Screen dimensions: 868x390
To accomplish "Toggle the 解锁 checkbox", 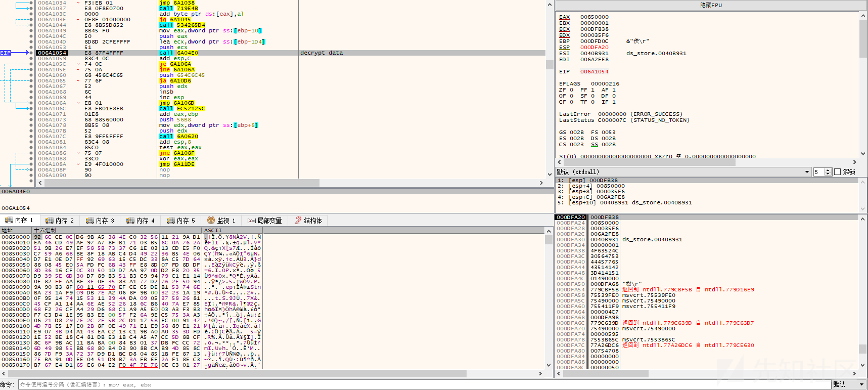I will point(837,172).
